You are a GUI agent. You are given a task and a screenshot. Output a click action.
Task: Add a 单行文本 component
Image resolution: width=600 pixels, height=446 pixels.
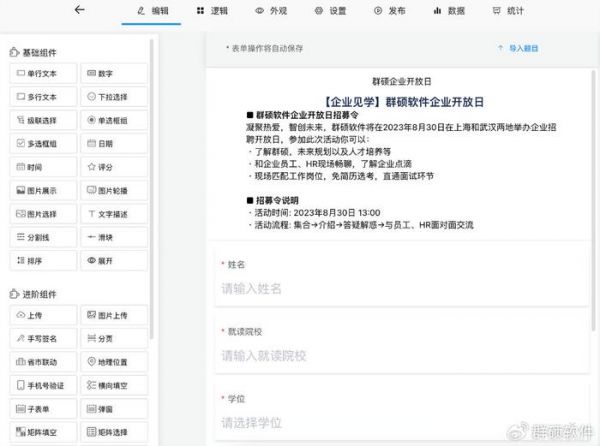tap(42, 74)
